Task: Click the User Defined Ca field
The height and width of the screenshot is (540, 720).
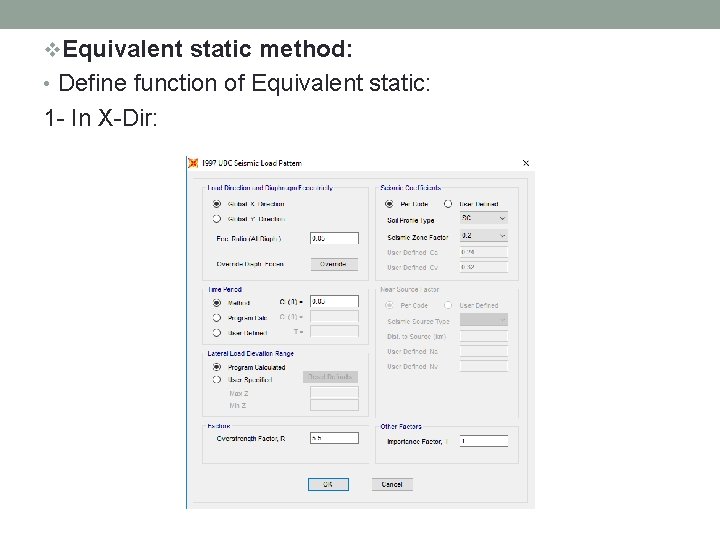Action: click(484, 252)
